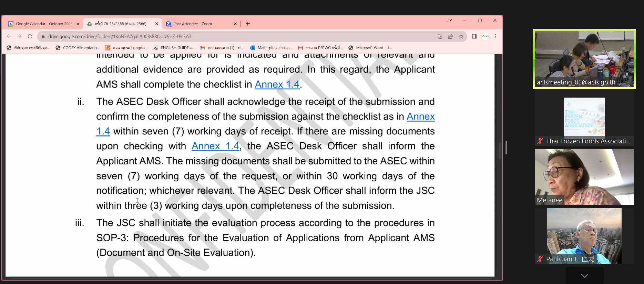Open the ACFS profile avatar
The image size is (644, 284).
tap(485, 36)
